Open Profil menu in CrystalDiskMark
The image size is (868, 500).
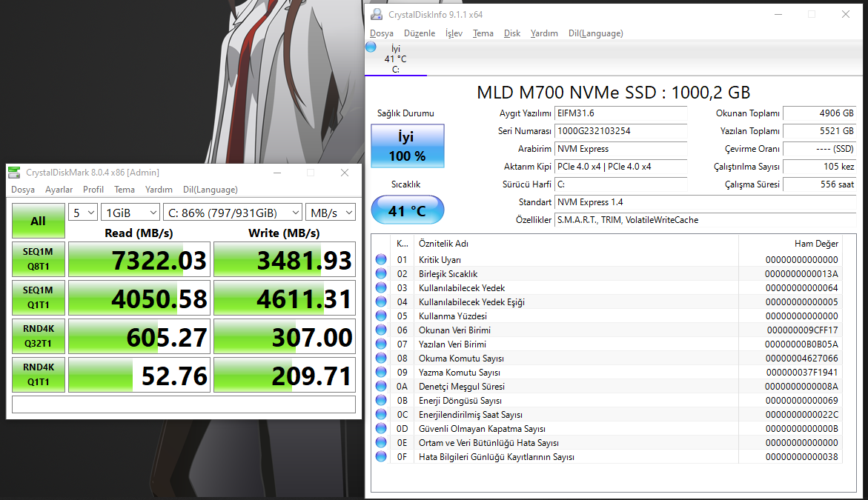coord(93,189)
